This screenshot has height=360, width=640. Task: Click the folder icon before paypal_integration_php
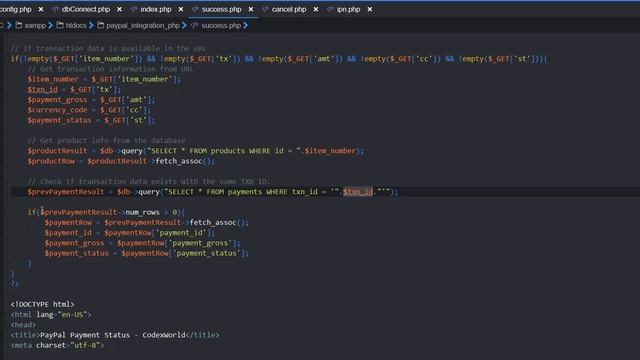[x=100, y=25]
